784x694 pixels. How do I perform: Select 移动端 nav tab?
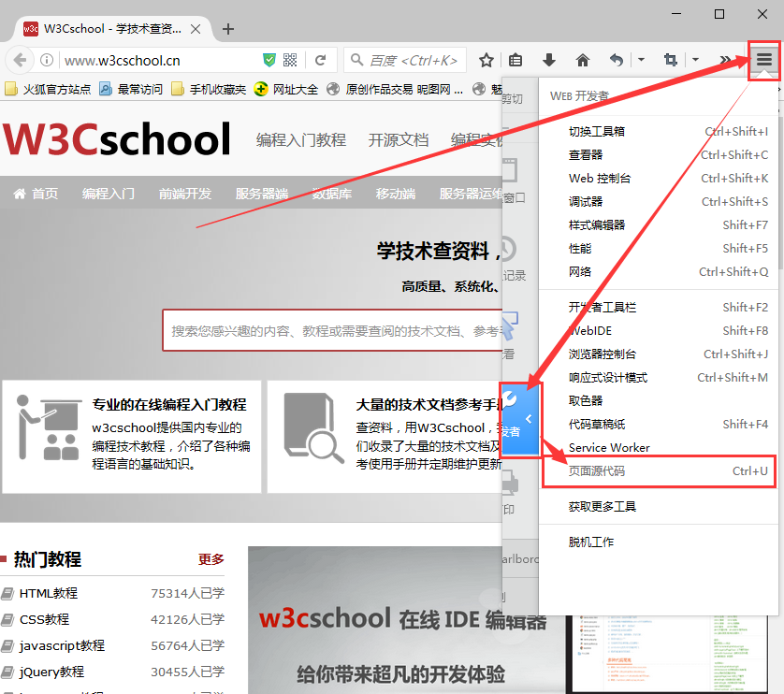tap(396, 194)
